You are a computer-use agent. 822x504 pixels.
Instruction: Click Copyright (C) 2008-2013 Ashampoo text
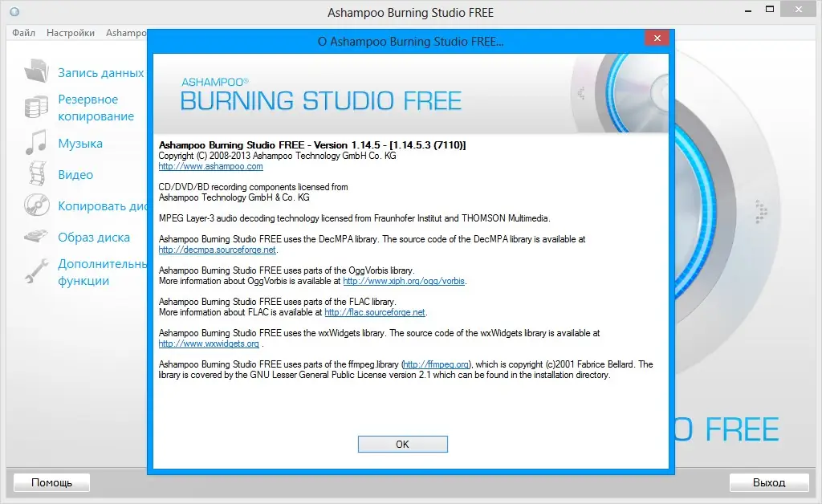[277, 156]
